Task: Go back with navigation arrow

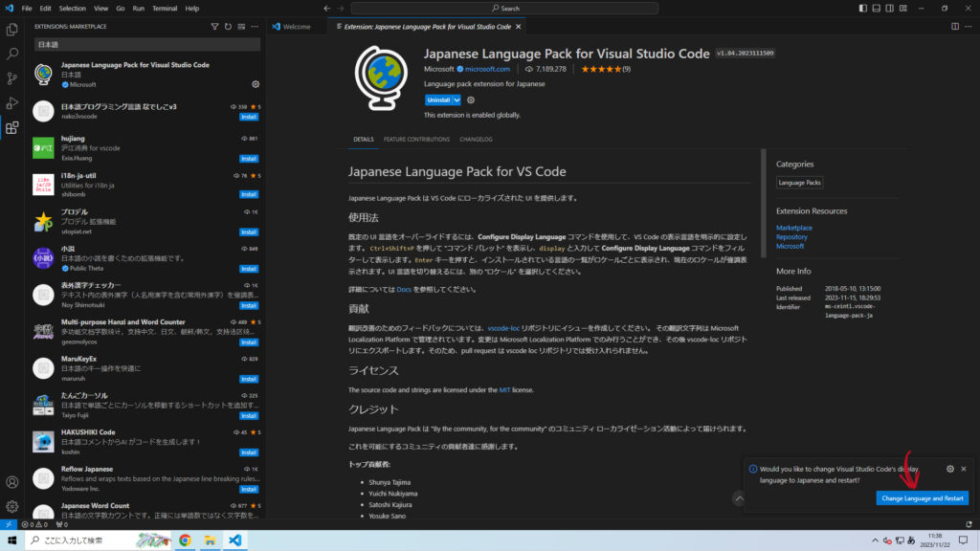Action: 327,8
